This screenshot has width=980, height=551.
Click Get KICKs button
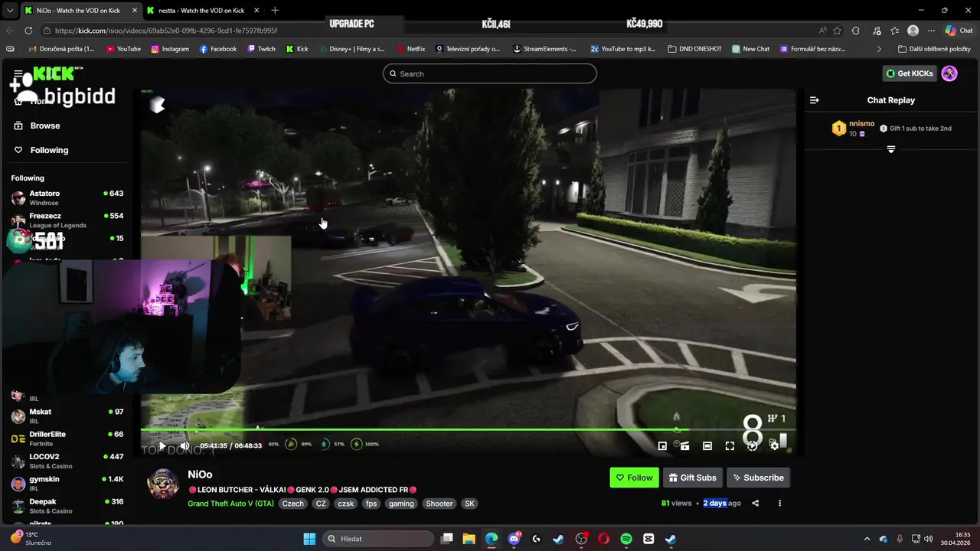910,73
